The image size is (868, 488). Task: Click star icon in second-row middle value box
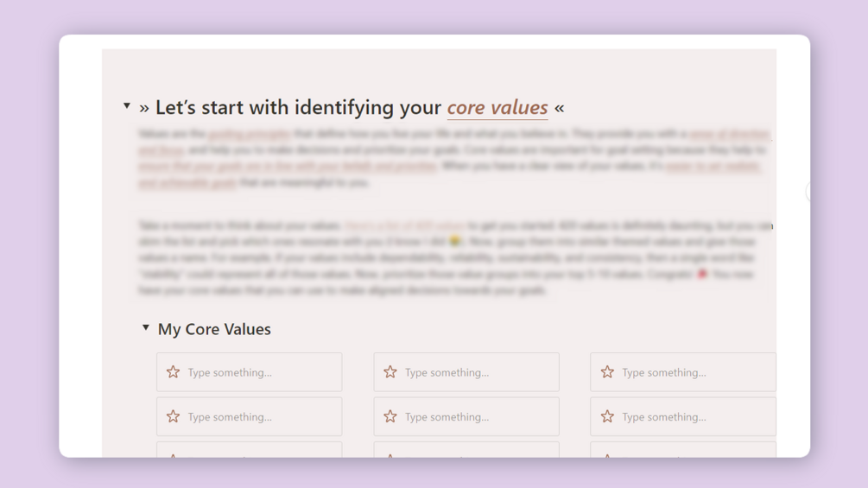click(x=390, y=416)
